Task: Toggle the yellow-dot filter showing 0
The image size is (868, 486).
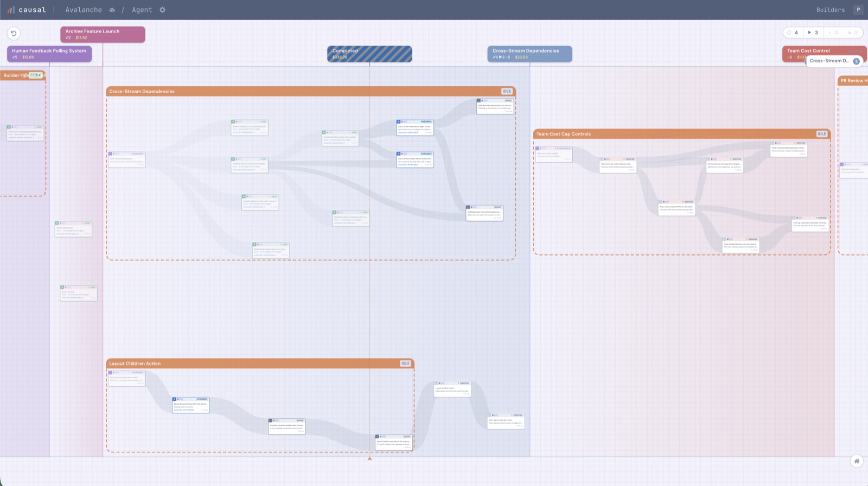Action: [x=833, y=33]
